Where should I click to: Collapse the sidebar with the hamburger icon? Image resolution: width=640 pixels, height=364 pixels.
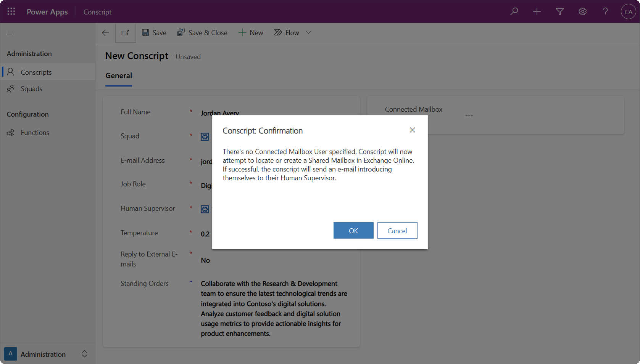coord(11,33)
